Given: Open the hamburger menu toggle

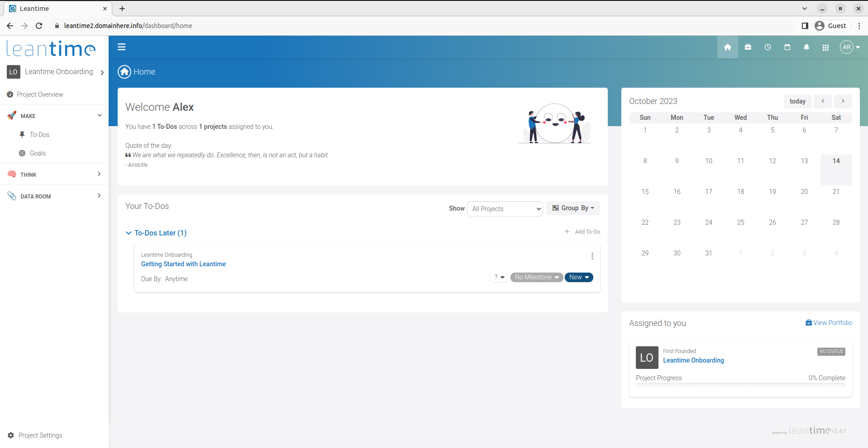Looking at the screenshot, I should click(x=122, y=47).
